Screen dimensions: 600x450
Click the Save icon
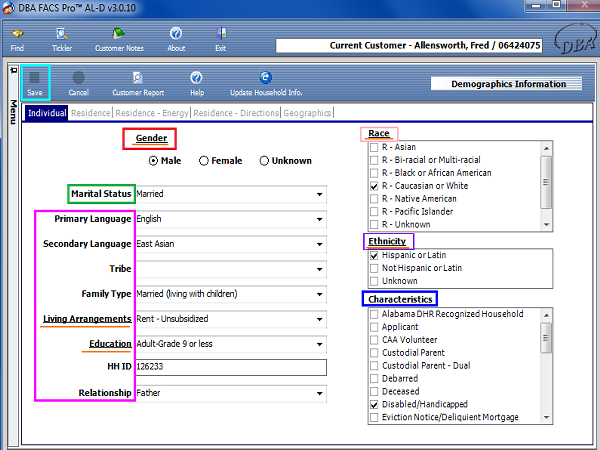[x=35, y=83]
